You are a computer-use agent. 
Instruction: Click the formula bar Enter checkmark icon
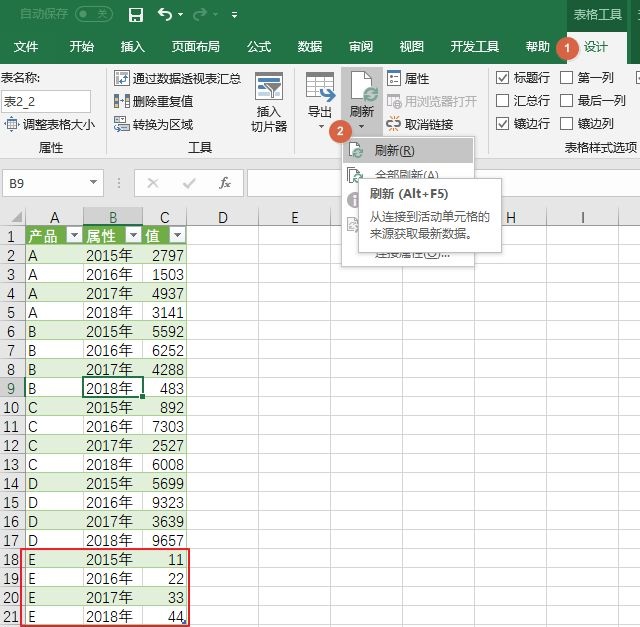189,183
